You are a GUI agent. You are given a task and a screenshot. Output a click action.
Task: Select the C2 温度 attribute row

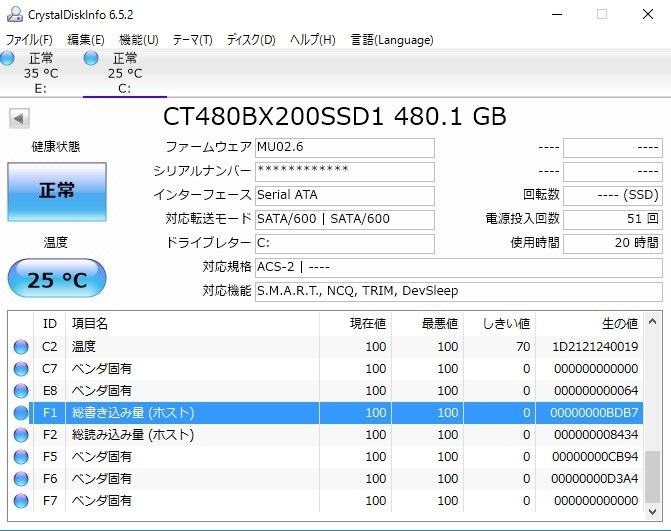326,347
